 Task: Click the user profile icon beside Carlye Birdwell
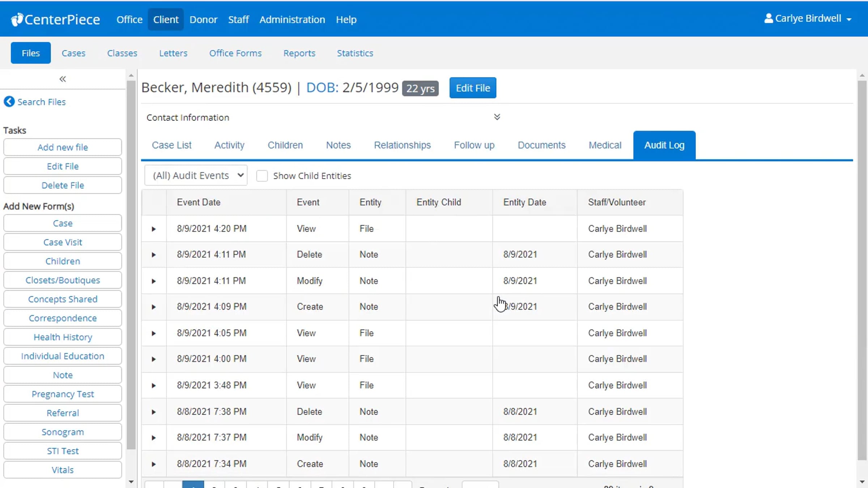click(x=769, y=18)
